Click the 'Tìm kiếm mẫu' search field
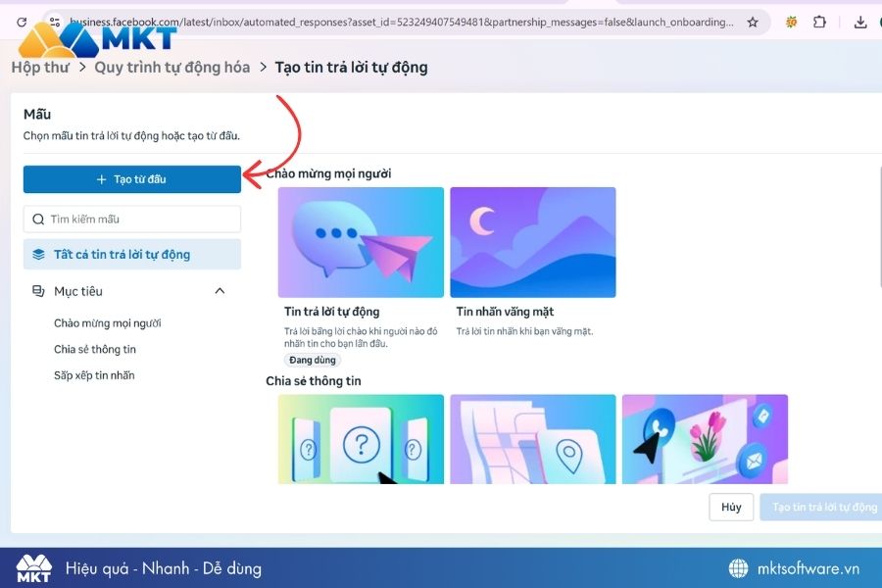The height and width of the screenshot is (588, 882). [x=132, y=219]
